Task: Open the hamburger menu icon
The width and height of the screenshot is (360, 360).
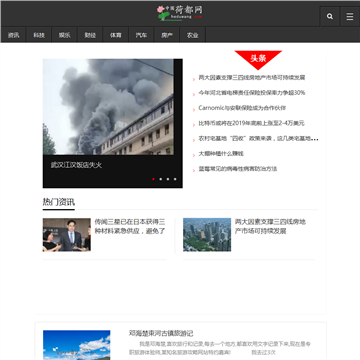Action: pos(350,16)
